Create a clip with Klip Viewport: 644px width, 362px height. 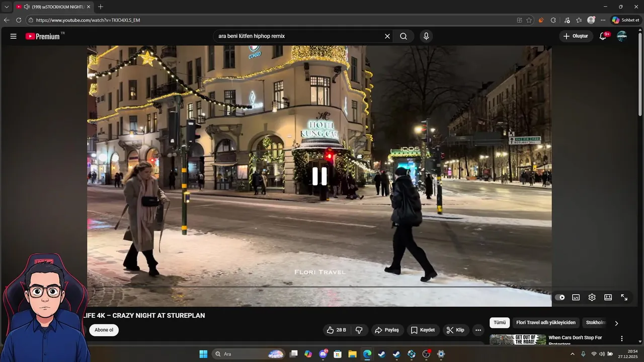pyautogui.click(x=455, y=330)
